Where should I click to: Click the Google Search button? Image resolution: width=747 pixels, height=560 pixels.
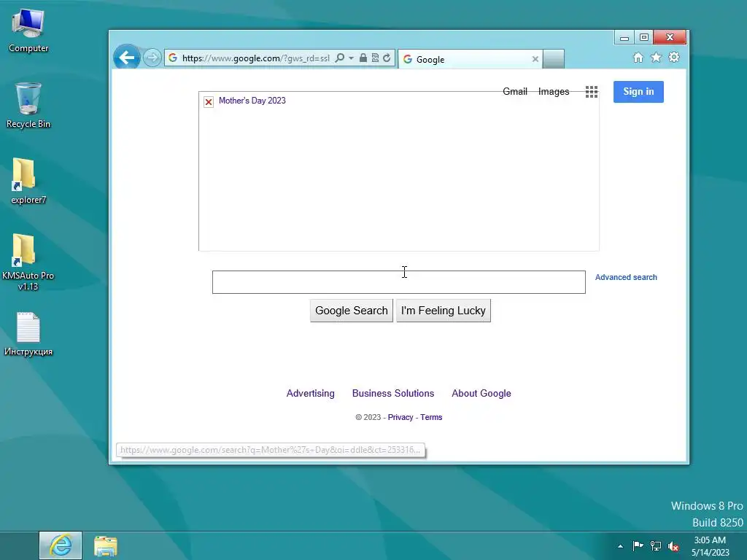[352, 311]
